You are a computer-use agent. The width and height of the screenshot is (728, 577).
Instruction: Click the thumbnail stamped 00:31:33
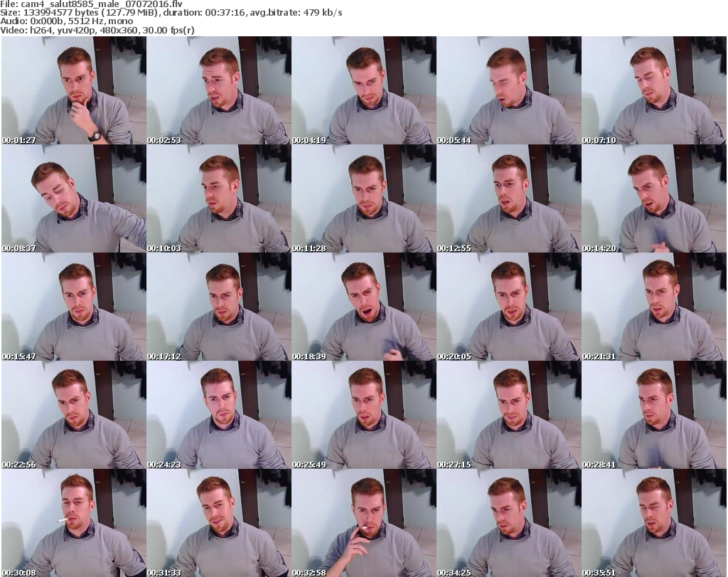point(219,523)
